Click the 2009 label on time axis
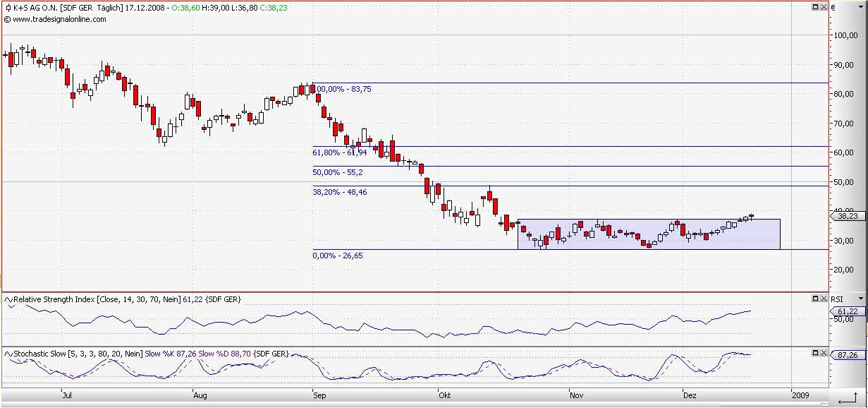 [800, 396]
